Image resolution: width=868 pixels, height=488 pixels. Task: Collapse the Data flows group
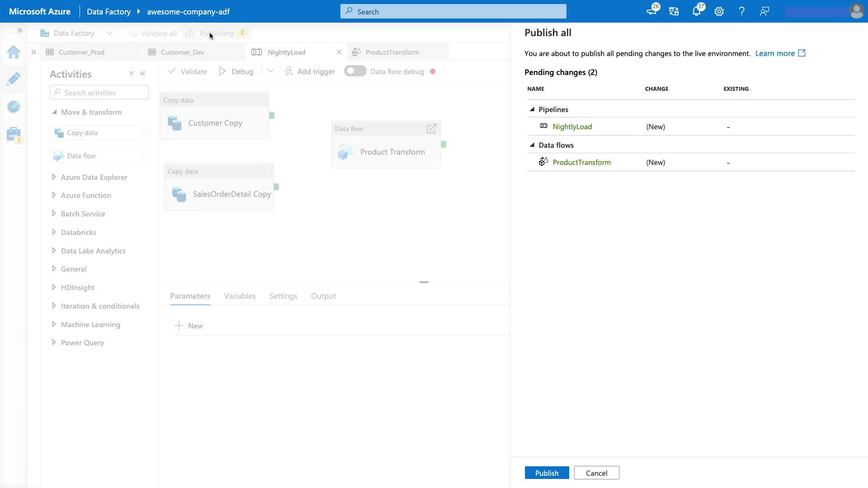pos(532,145)
